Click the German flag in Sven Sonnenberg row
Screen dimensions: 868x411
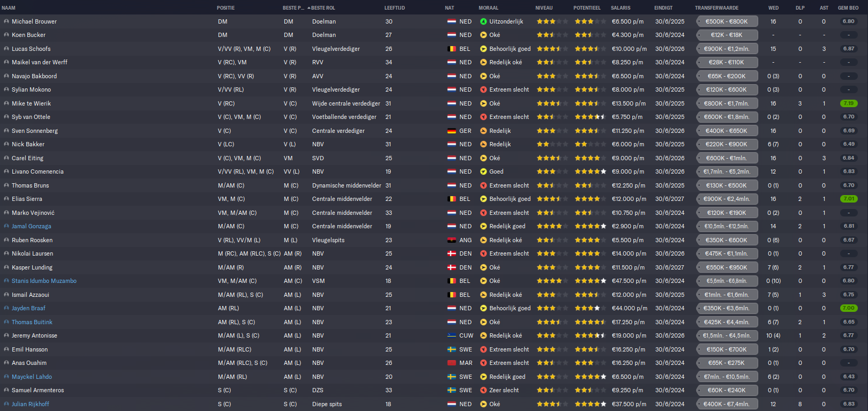point(451,131)
